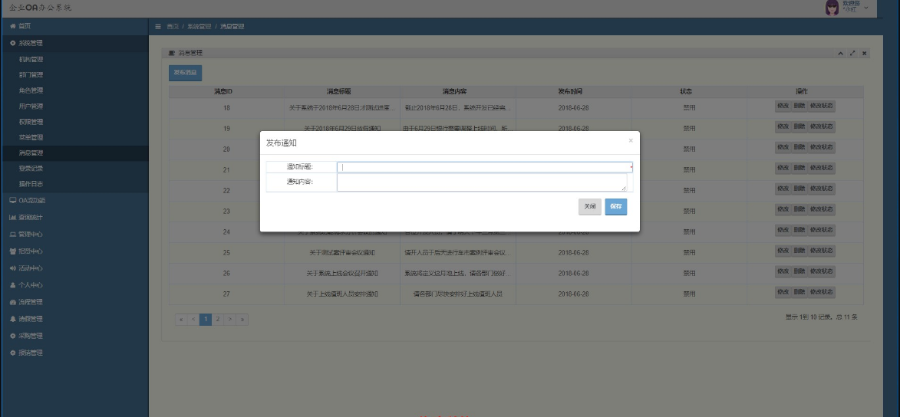Click 删除 button in row 18
Viewport: 900px width, 417px height.
[799, 106]
